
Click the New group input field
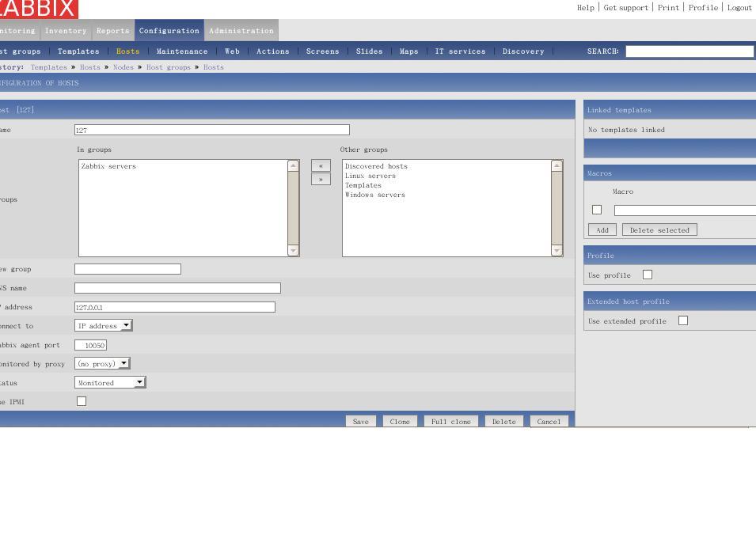pos(127,269)
